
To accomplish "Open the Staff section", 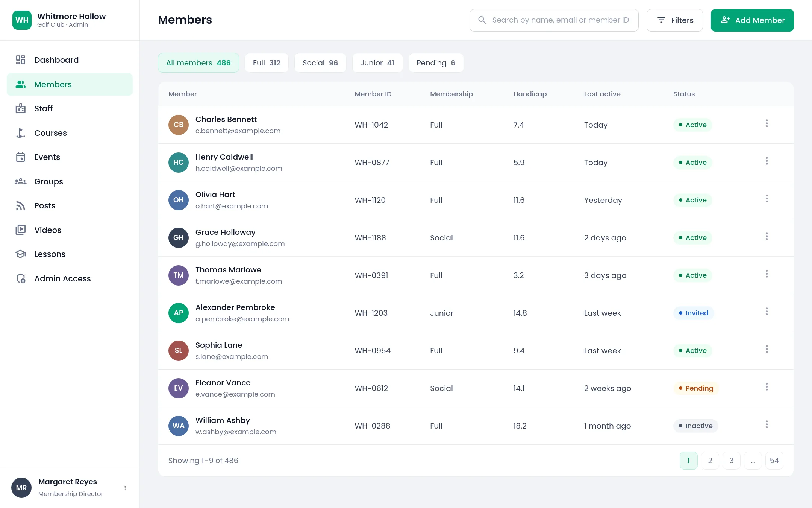I will coord(70,108).
